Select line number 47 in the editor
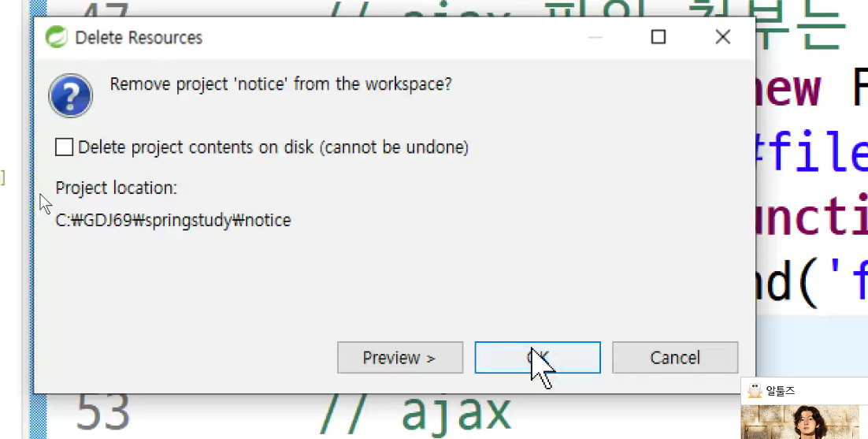 click(103, 10)
